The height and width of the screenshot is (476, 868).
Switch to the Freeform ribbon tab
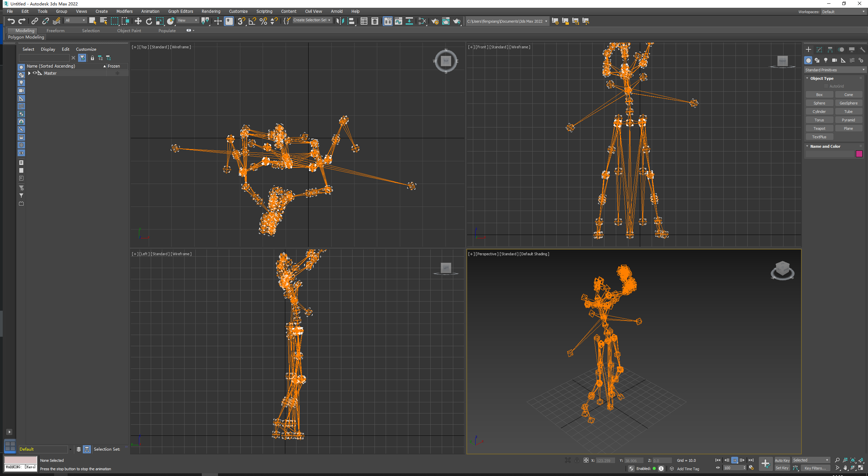point(55,30)
